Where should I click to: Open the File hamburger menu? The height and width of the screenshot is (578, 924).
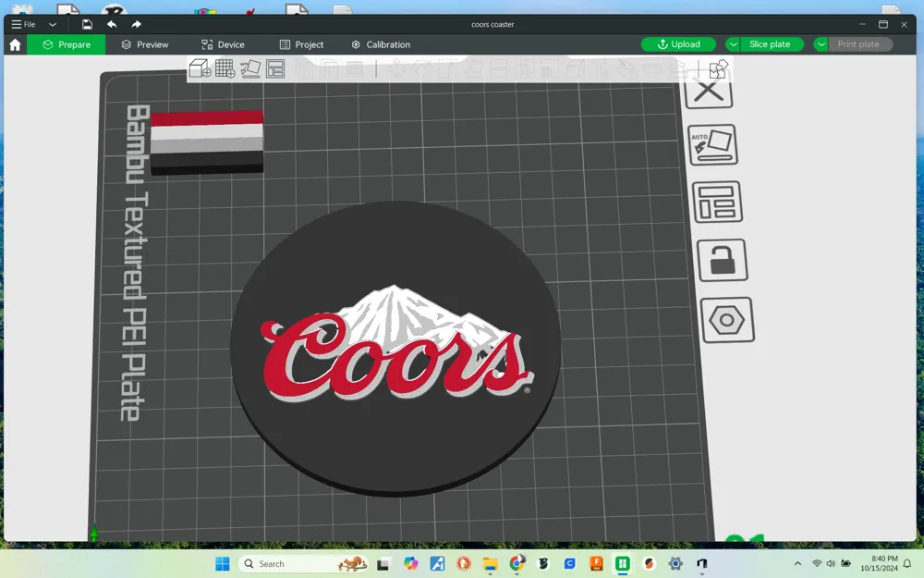pyautogui.click(x=24, y=24)
